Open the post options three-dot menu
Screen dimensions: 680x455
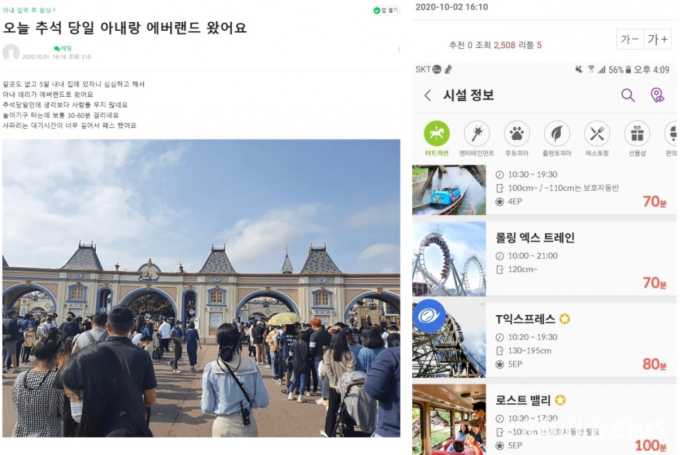399,49
